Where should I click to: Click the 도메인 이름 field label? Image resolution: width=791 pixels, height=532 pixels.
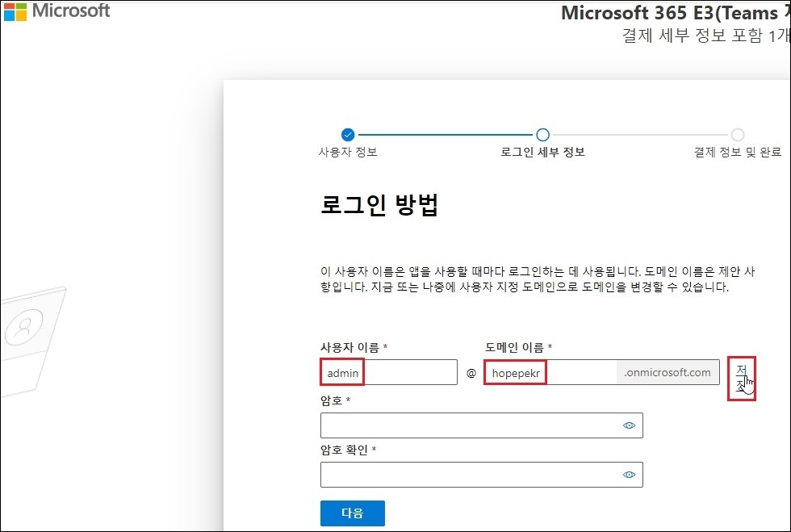pyautogui.click(x=515, y=347)
